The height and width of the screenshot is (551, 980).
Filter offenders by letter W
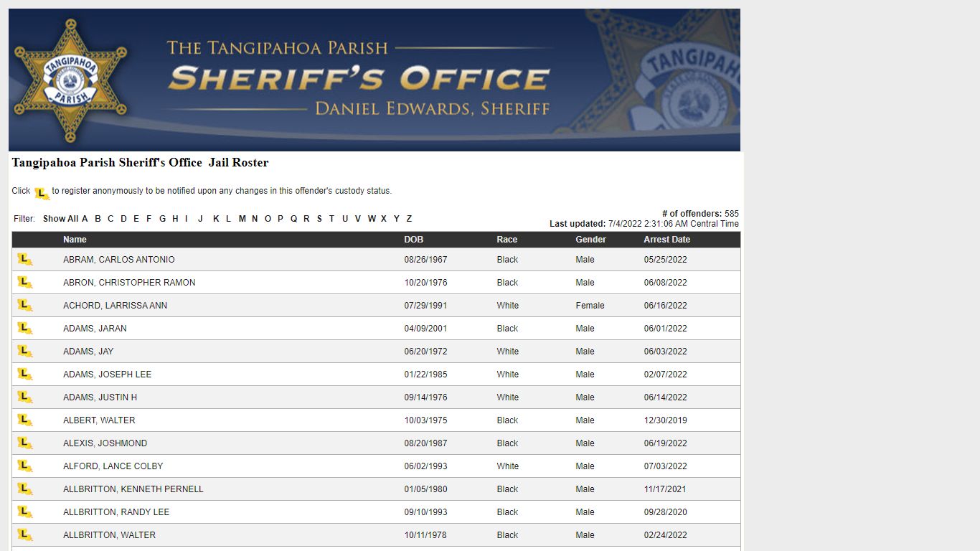372,219
